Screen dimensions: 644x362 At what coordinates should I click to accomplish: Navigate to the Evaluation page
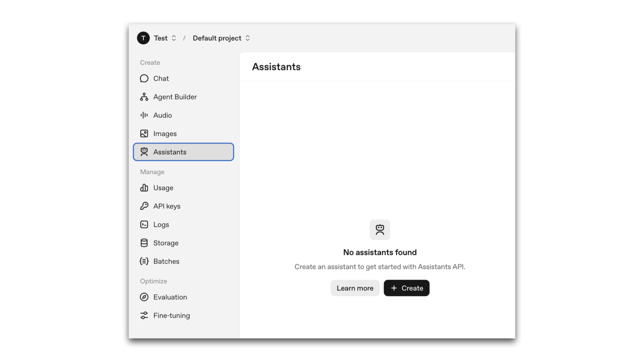(x=170, y=297)
